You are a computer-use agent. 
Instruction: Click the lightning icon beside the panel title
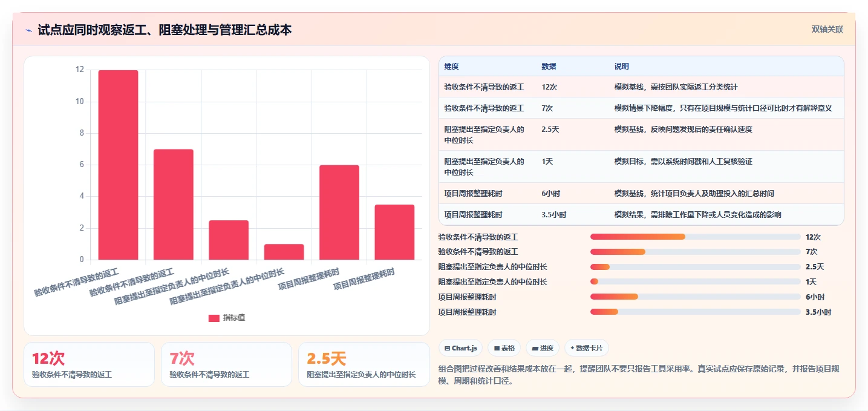pos(29,30)
